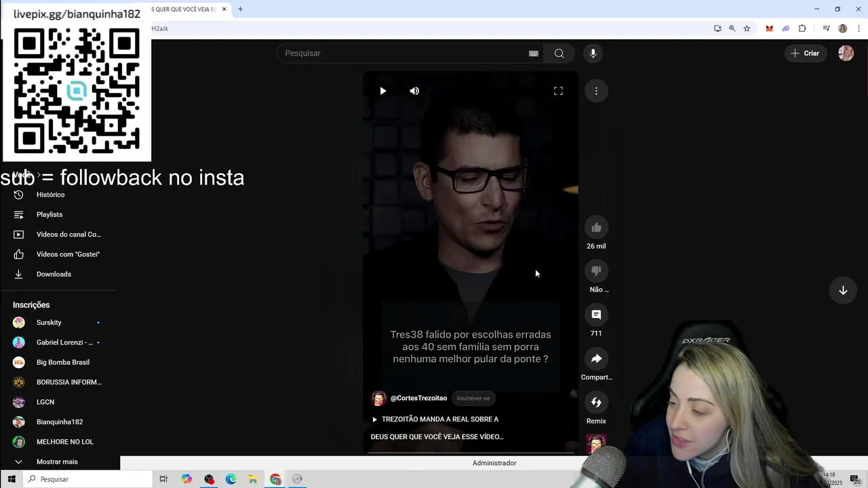Open the Windows Start menu
This screenshot has height=488, width=868.
(12, 479)
